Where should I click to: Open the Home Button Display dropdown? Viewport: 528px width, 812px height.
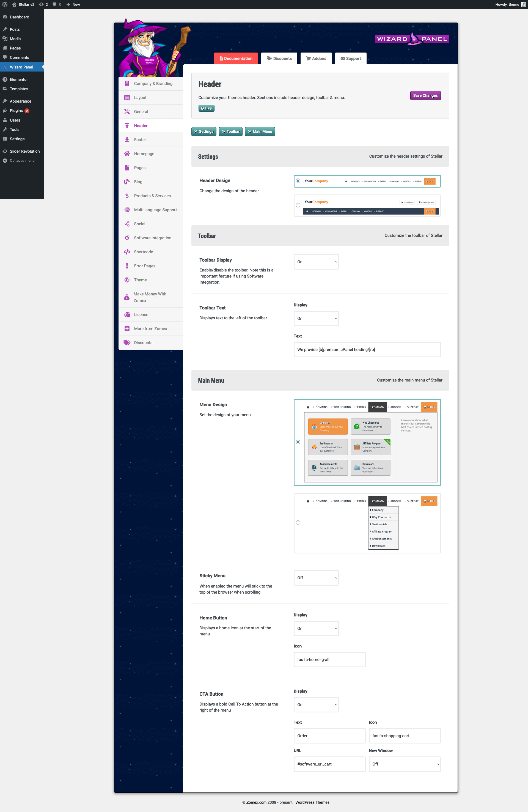(316, 629)
